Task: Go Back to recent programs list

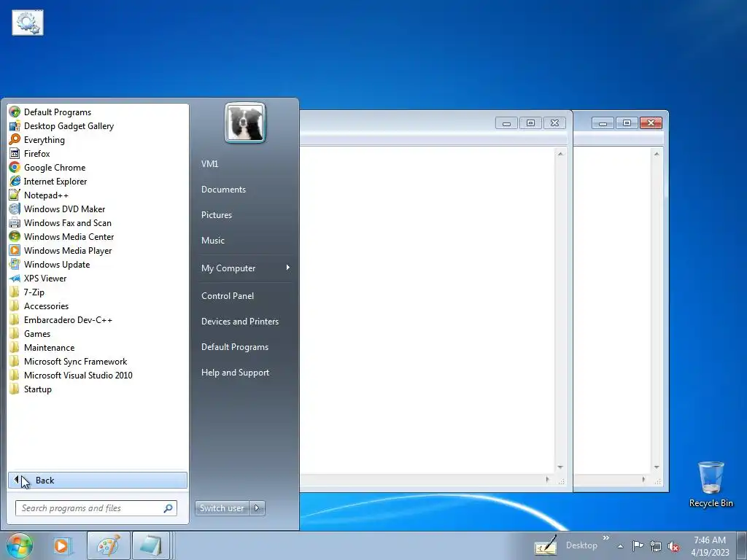Action: click(x=98, y=480)
